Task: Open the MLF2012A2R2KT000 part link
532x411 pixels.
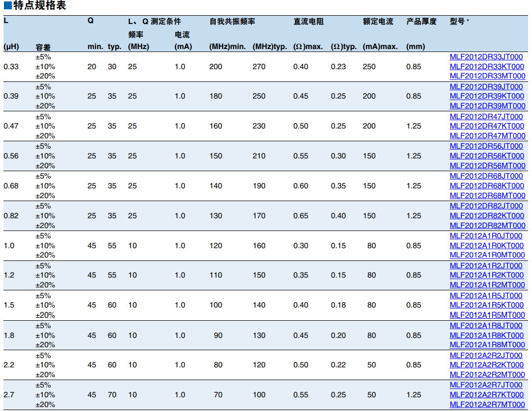Action: [486, 364]
